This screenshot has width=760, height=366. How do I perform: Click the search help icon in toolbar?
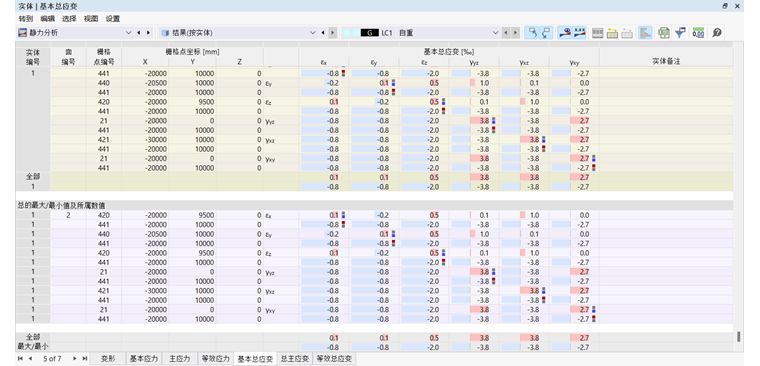pyautogui.click(x=717, y=33)
